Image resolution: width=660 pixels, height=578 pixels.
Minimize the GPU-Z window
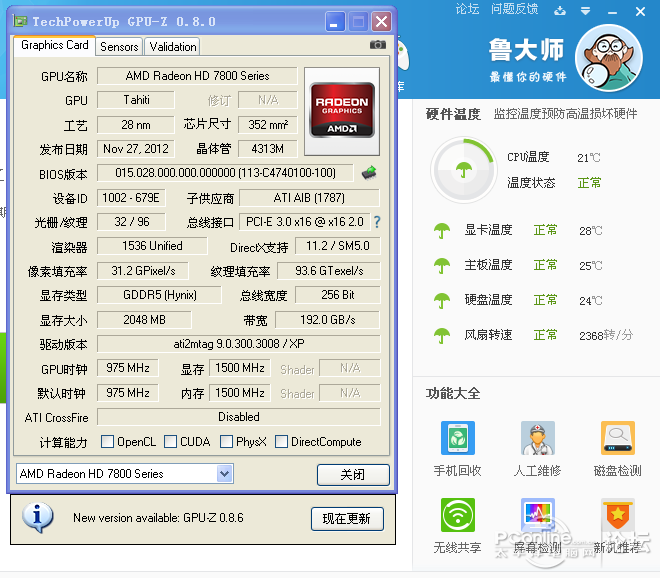click(335, 21)
